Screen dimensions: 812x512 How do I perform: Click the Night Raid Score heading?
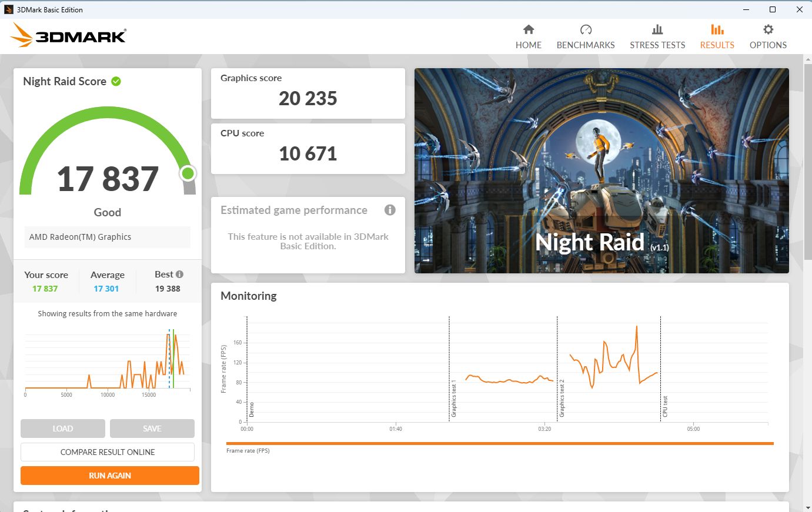65,81
